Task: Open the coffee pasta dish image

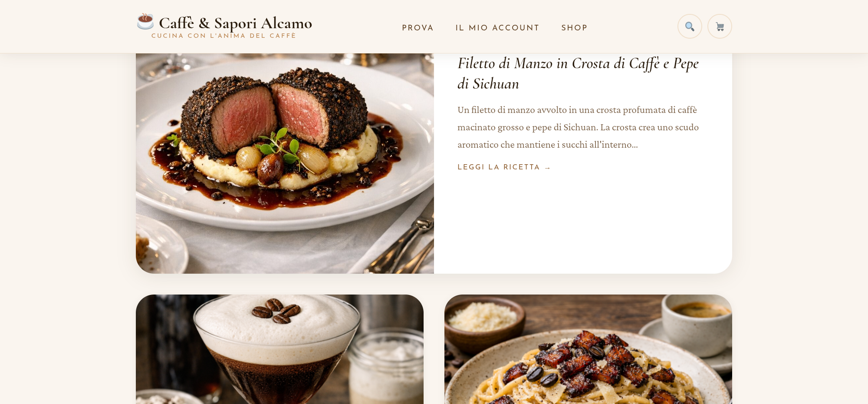Action: [588, 349]
